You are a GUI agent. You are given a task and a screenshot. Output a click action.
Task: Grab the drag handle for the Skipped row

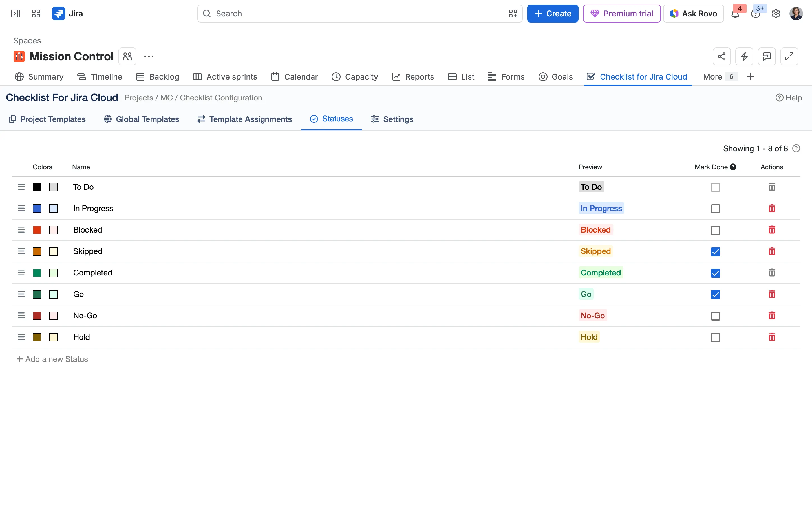pos(21,251)
